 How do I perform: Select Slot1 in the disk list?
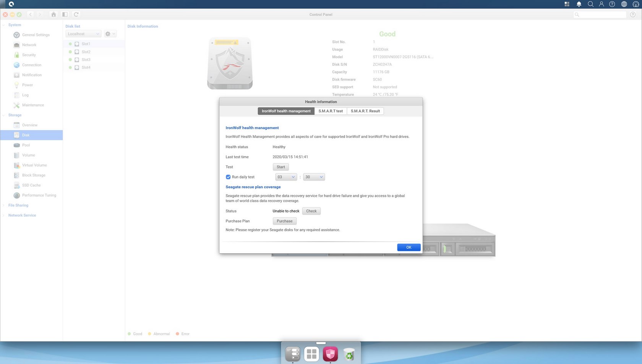[94, 44]
